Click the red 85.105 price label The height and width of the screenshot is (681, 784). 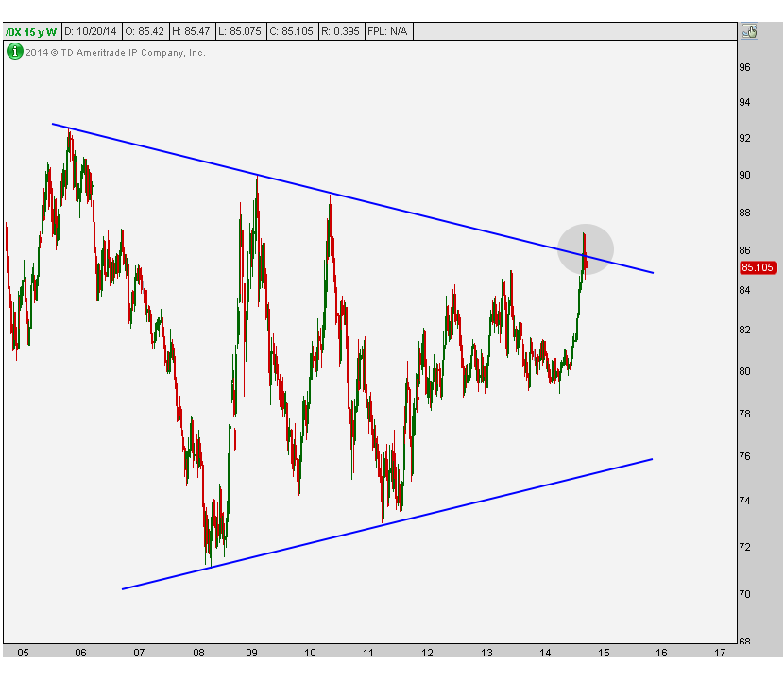758,267
